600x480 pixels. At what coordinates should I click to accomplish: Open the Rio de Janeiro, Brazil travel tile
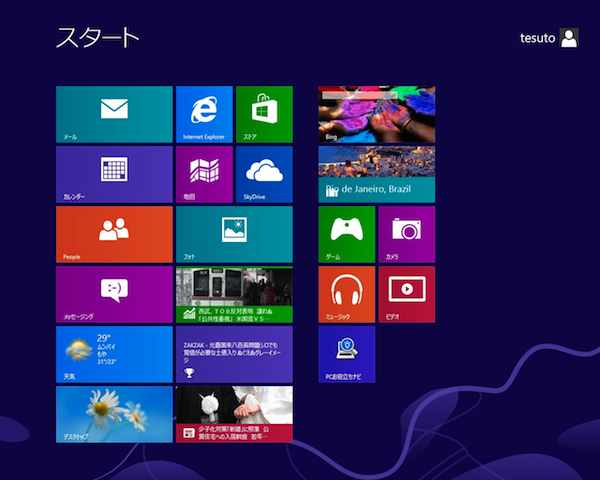(376, 174)
